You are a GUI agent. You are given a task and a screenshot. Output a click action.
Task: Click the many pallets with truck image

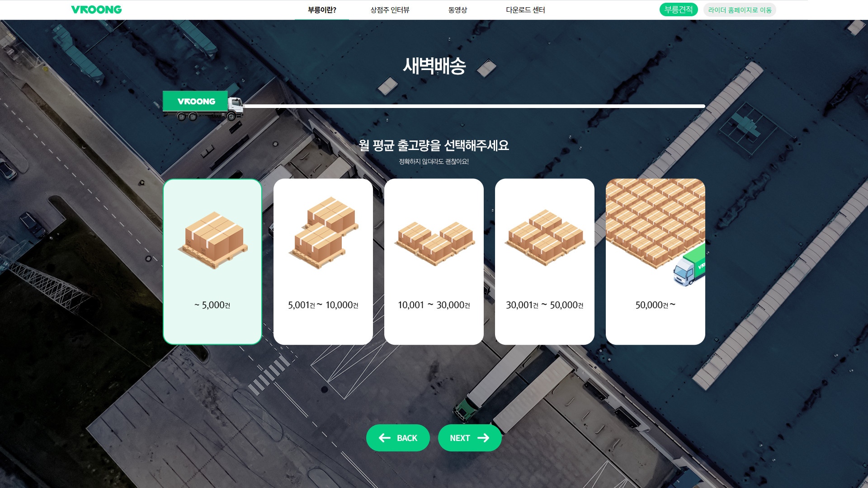pos(656,233)
